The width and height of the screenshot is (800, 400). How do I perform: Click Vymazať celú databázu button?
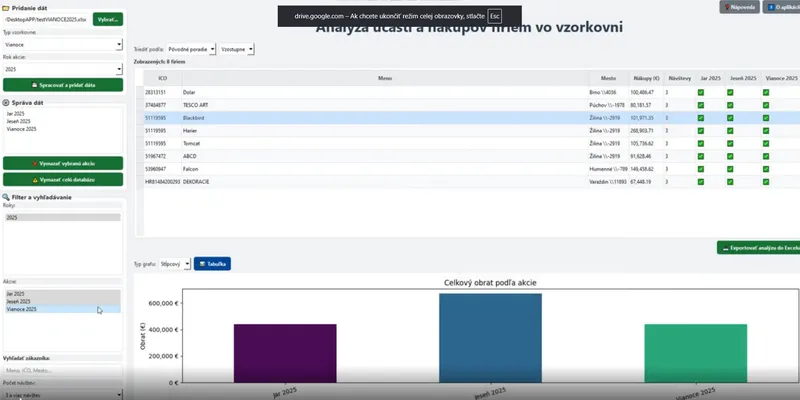click(63, 180)
